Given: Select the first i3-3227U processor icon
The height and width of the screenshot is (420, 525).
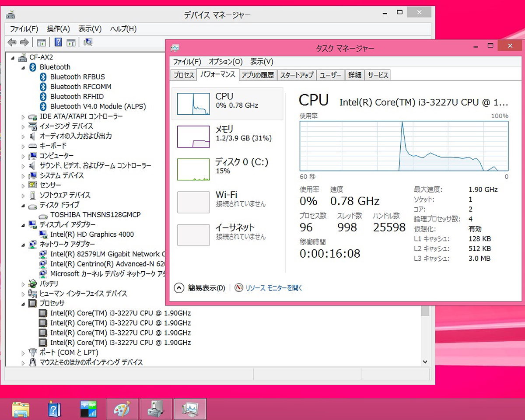Looking at the screenshot, I should click(x=43, y=313).
